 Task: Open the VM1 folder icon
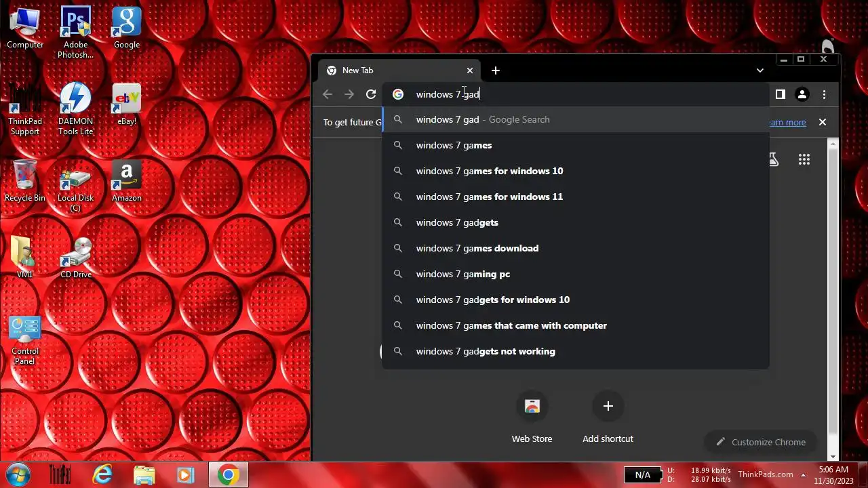25,258
